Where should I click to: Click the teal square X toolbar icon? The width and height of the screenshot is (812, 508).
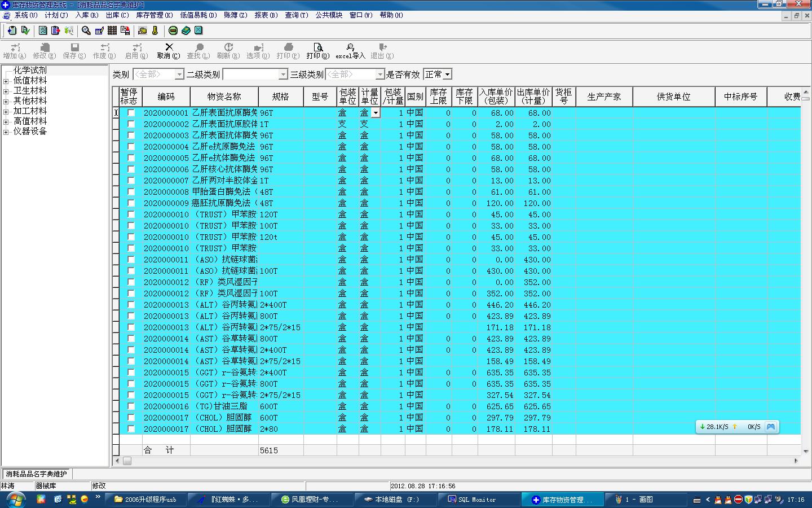[198, 30]
